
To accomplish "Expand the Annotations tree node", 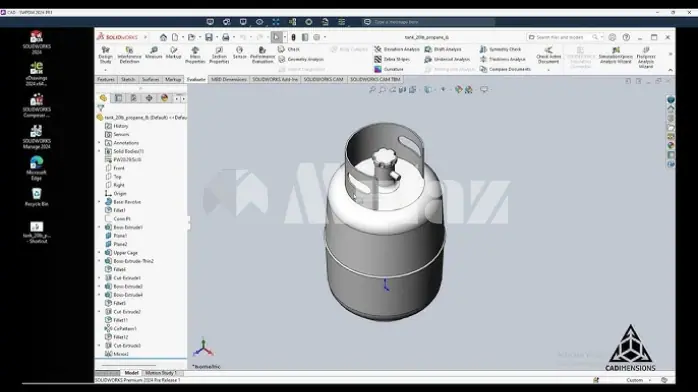I will tap(99, 143).
